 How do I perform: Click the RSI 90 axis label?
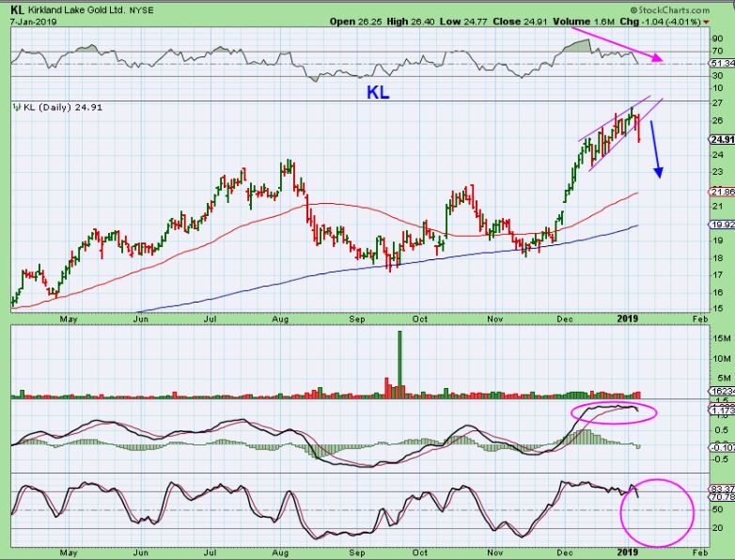[717, 39]
